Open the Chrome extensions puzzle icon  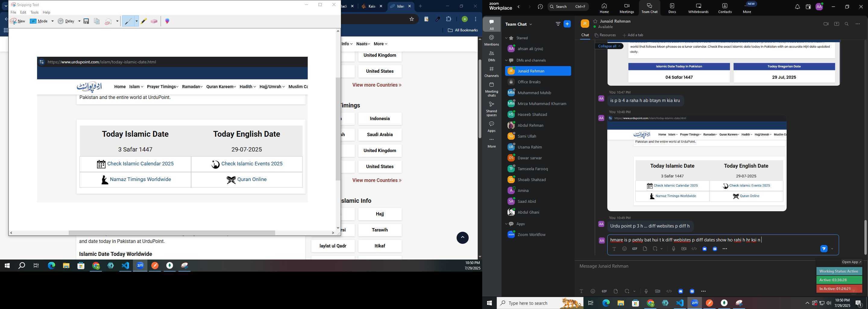coord(449,19)
